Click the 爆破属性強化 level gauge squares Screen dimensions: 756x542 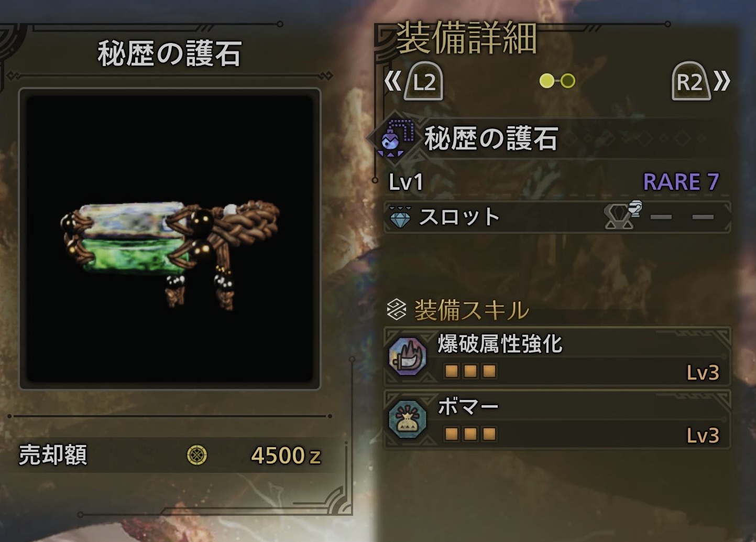point(470,371)
